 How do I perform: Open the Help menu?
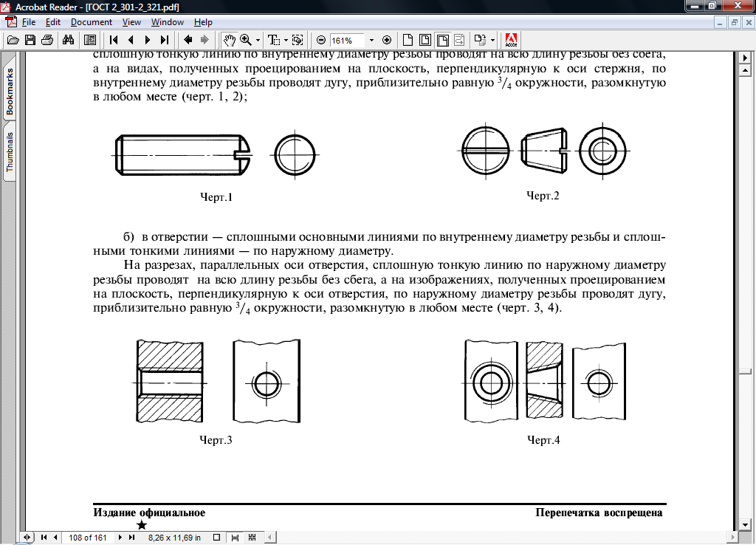[x=203, y=22]
